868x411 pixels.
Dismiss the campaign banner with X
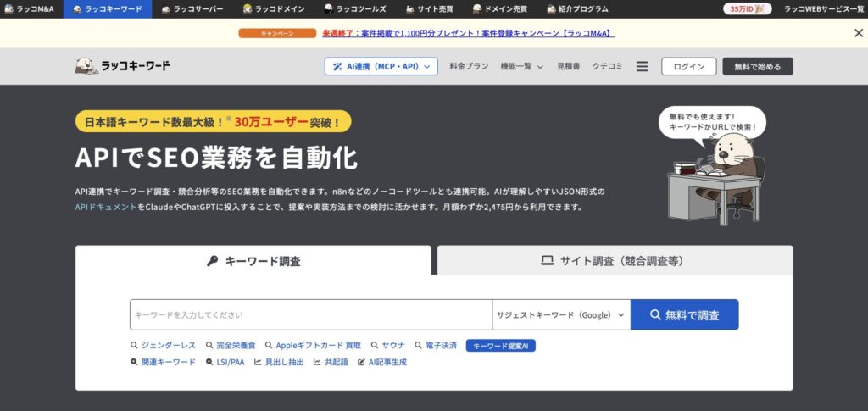pyautogui.click(x=858, y=33)
